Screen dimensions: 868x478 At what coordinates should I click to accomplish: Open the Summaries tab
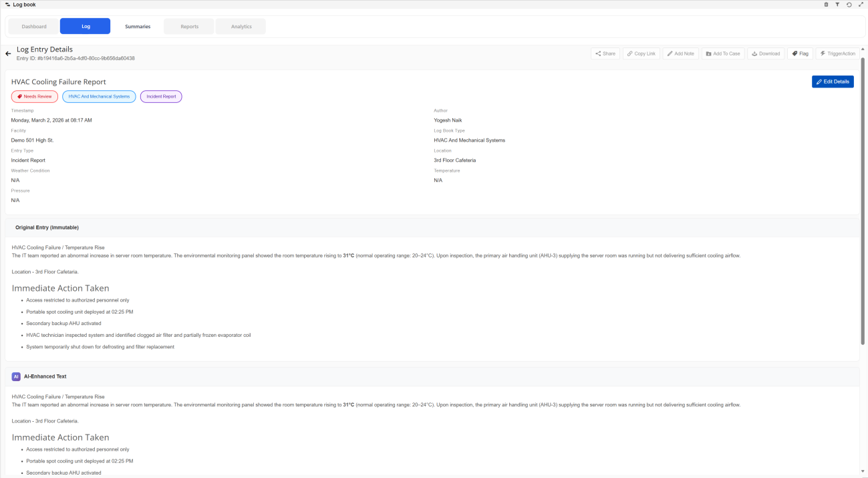pyautogui.click(x=138, y=27)
